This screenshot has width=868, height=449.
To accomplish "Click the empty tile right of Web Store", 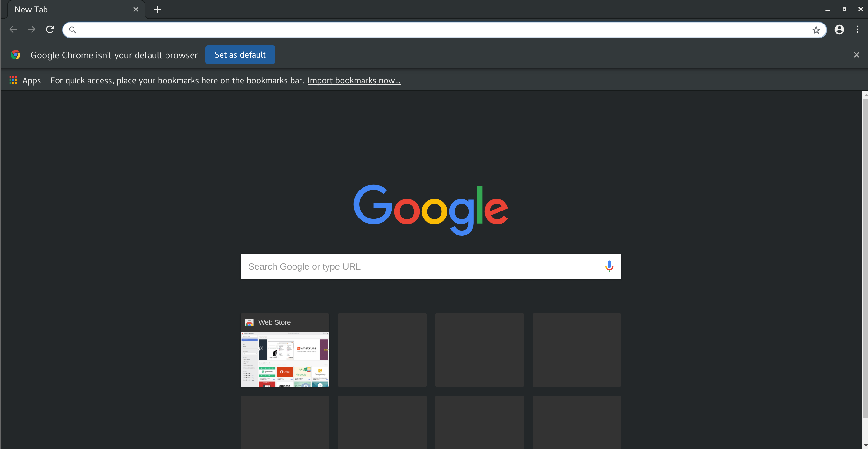I will tap(382, 350).
